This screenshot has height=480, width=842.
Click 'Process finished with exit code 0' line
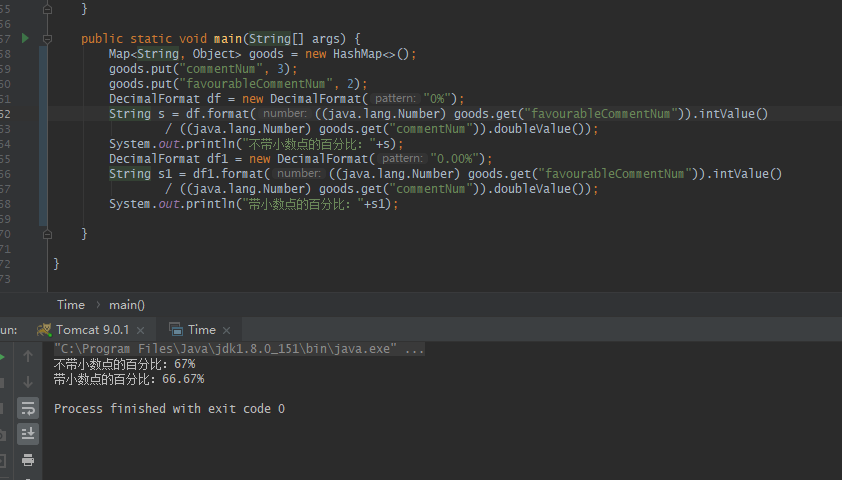click(x=169, y=409)
